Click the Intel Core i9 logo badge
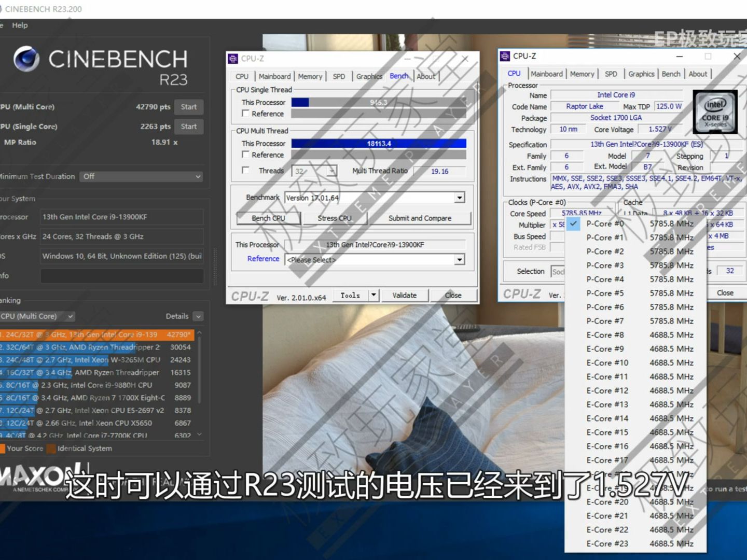 click(715, 112)
